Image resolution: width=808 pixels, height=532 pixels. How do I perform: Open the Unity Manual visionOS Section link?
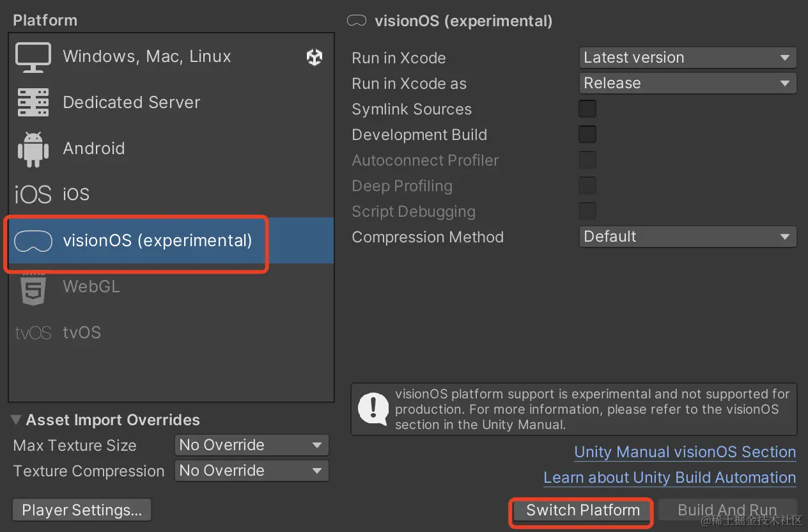(685, 452)
